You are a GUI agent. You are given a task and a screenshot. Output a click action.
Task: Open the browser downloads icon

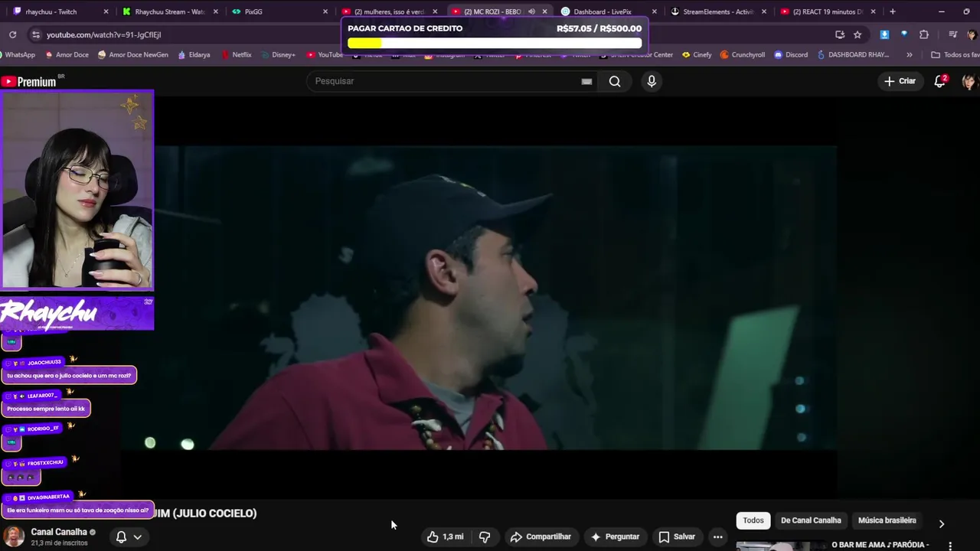pos(884,34)
